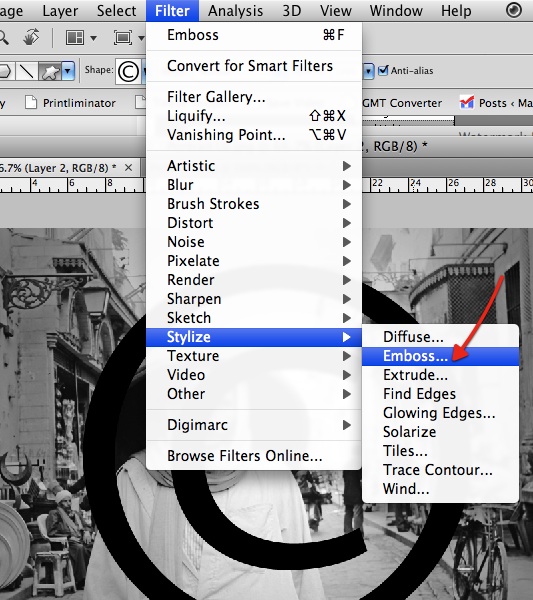
Task: Open Filter Gallery...
Action: (254, 97)
